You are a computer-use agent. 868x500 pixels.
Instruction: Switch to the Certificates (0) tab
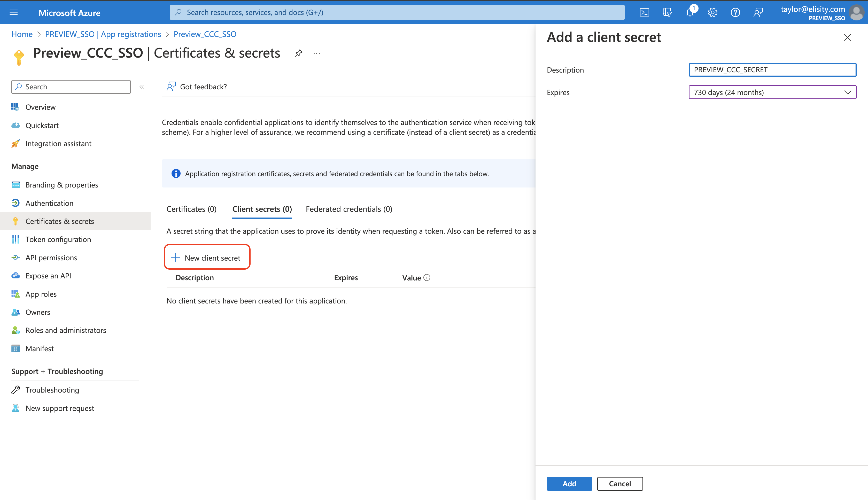[191, 209]
